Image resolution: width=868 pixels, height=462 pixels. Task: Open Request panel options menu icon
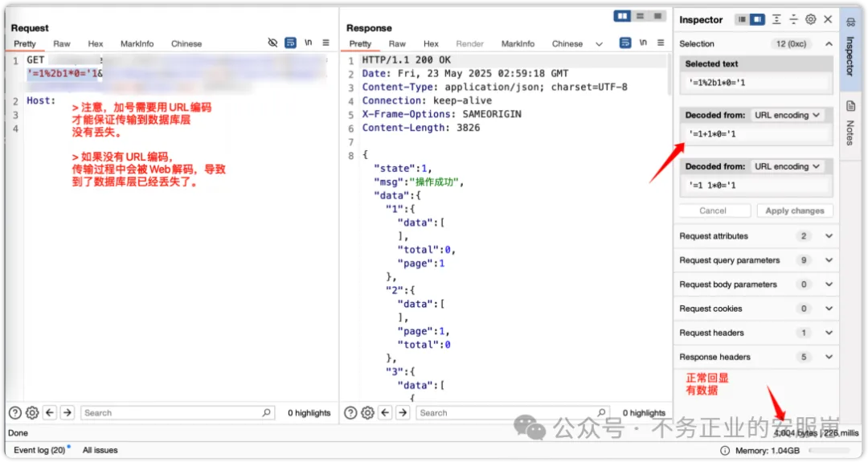[x=326, y=43]
